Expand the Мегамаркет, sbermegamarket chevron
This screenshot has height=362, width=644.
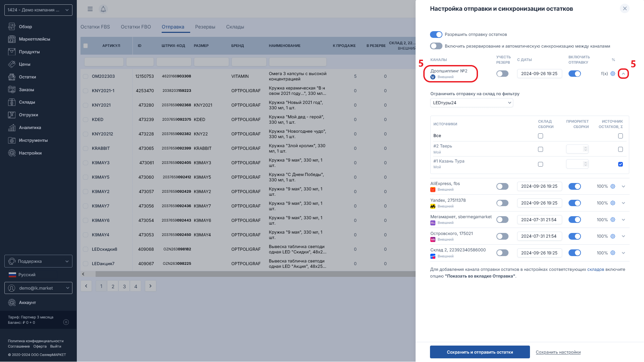point(624,220)
